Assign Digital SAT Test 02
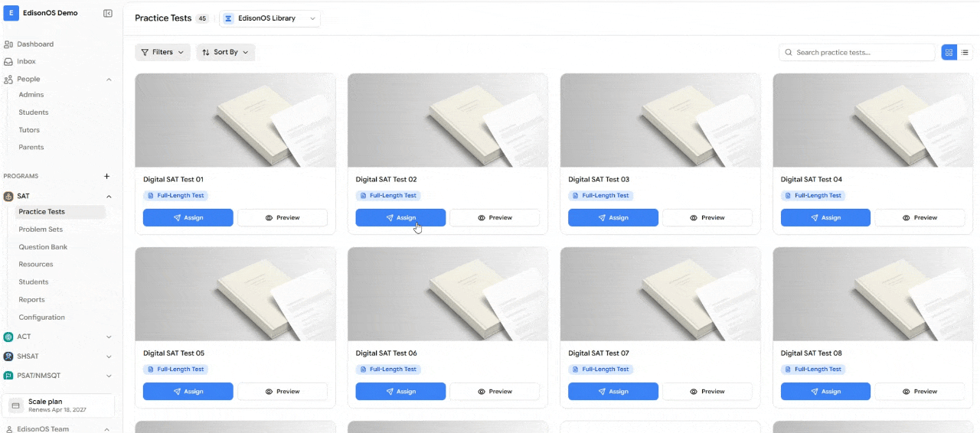Viewport: 980px width, 433px height. tap(400, 218)
